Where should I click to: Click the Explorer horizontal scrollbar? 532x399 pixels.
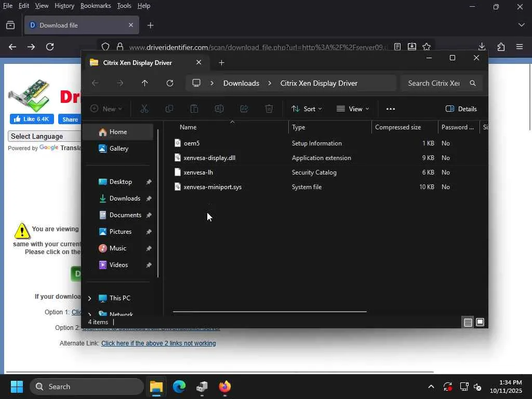(270, 311)
